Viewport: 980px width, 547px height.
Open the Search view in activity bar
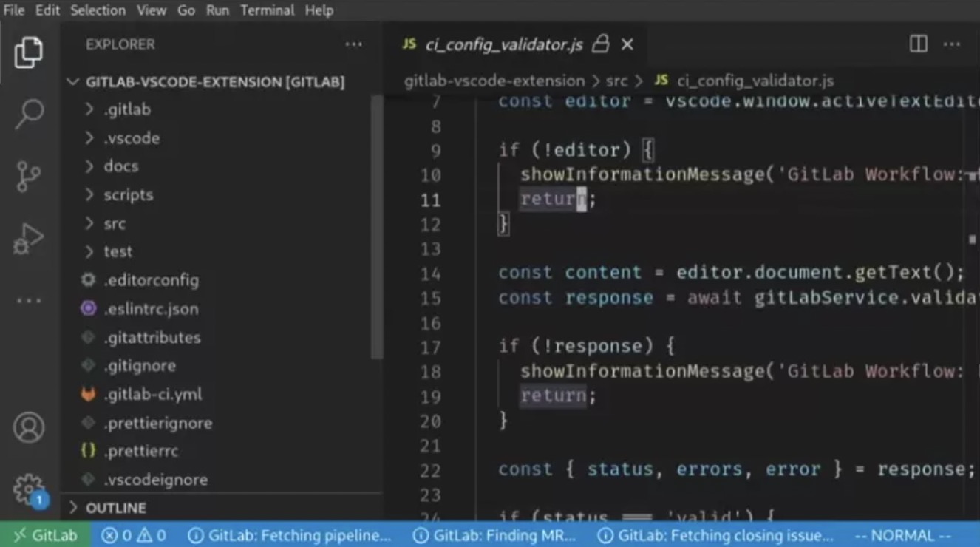pyautogui.click(x=28, y=114)
